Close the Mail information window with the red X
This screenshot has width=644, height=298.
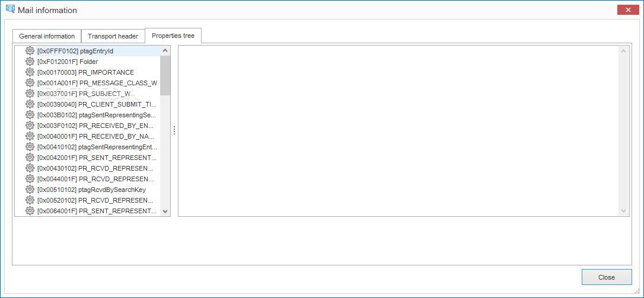click(x=628, y=10)
